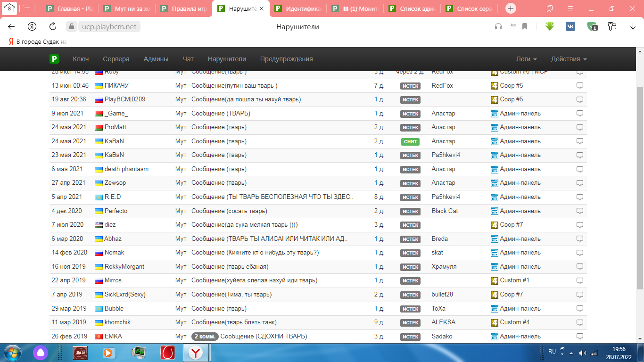Go back with the browser back arrow
Viewport: 644px width, 362px height.
11,27
